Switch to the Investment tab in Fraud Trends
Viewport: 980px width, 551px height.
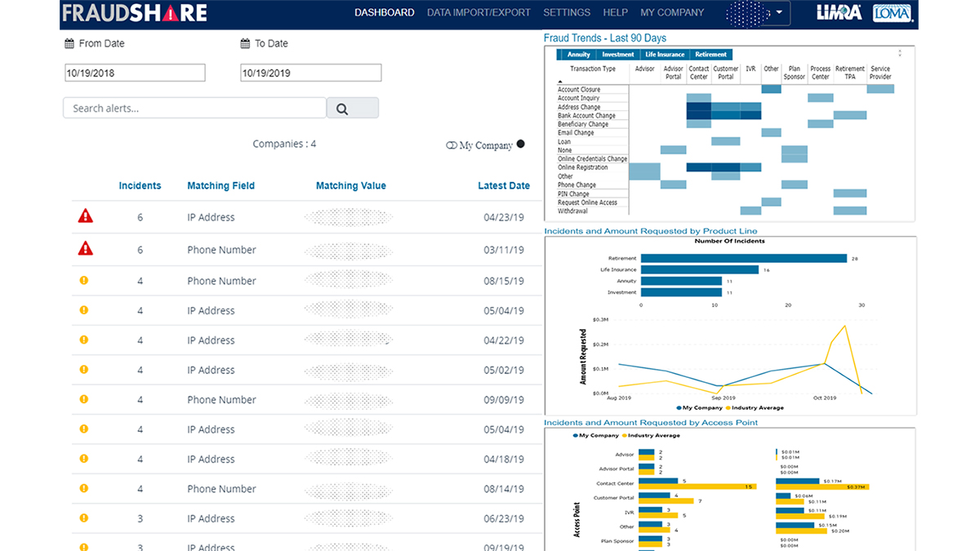618,55
